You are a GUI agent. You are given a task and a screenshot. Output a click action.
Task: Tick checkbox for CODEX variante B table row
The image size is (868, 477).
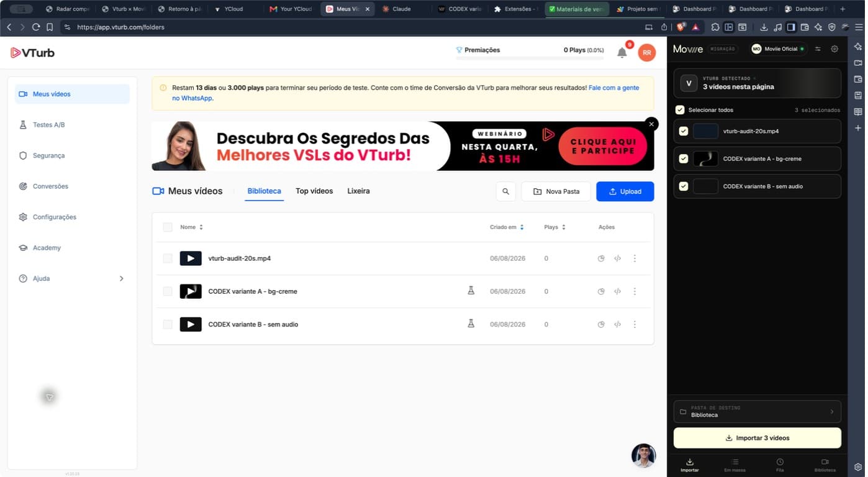coord(168,324)
